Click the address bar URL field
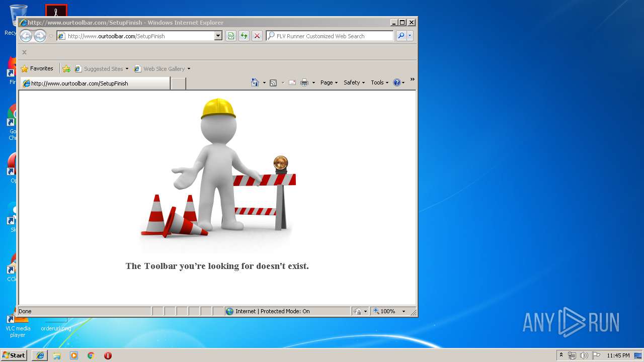 coord(135,36)
